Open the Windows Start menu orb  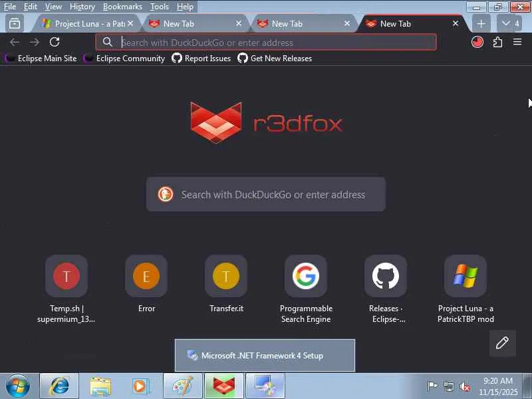pyautogui.click(x=18, y=386)
